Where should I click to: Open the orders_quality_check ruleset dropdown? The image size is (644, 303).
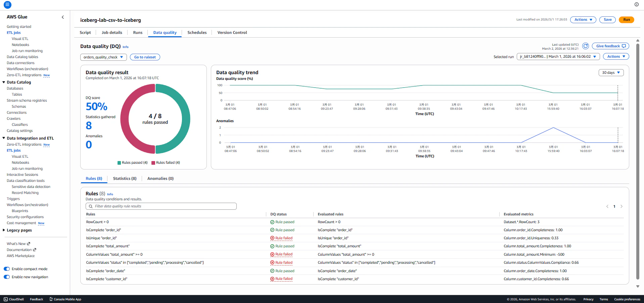tap(103, 57)
